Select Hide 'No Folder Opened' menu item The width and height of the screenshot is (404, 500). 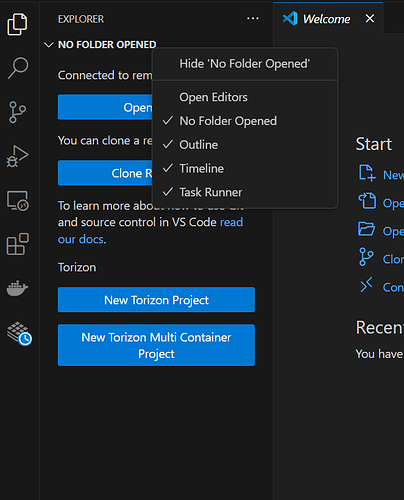click(245, 64)
